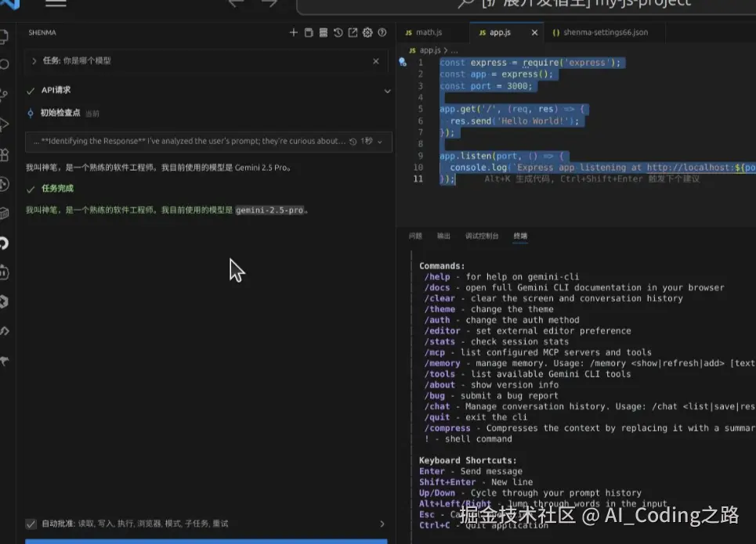Open the marketplace box icon in SHENMA header
Viewport: 756px width, 544px height.
309,32
